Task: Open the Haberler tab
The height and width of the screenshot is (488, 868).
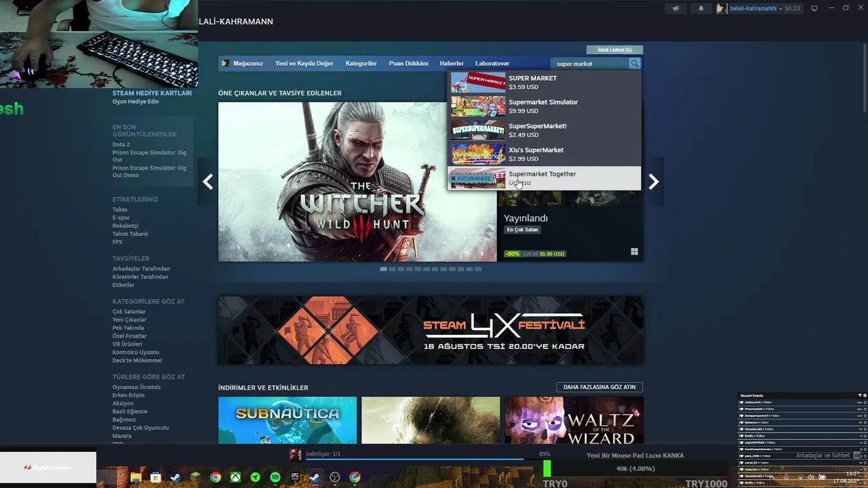Action: 452,64
